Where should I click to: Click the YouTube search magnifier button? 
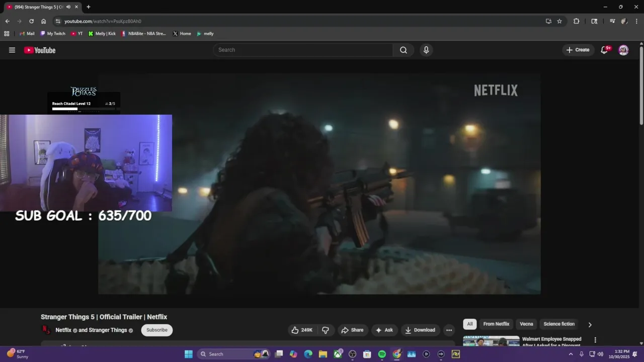[404, 50]
